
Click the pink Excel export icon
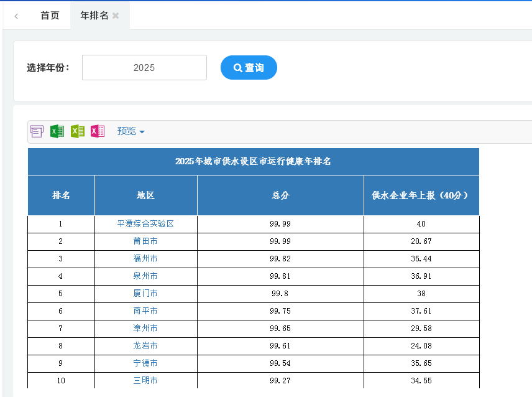coord(98,131)
